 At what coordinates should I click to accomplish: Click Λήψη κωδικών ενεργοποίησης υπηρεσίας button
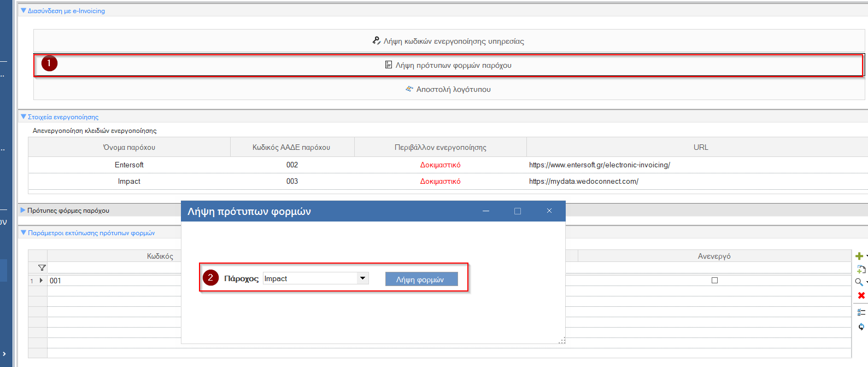coord(449,41)
